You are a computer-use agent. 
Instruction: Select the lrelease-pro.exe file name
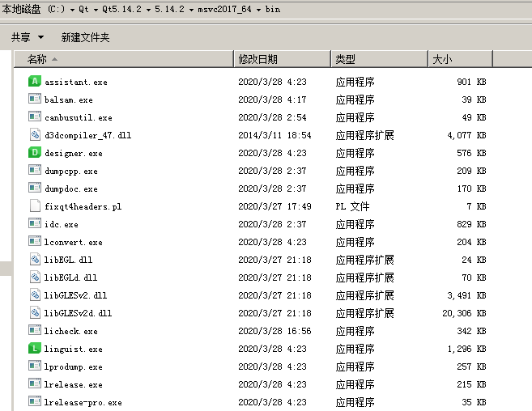point(83,402)
